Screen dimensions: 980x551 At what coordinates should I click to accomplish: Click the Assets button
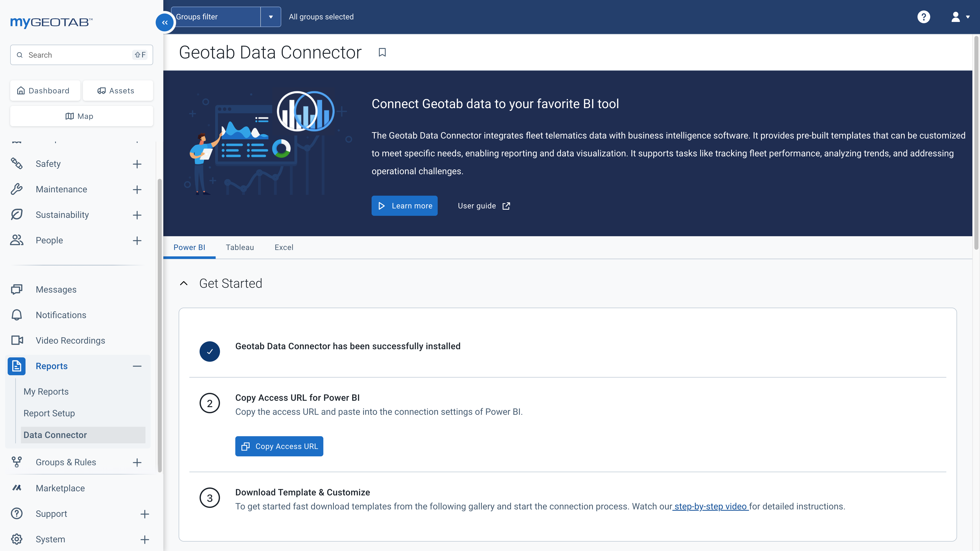click(x=118, y=91)
